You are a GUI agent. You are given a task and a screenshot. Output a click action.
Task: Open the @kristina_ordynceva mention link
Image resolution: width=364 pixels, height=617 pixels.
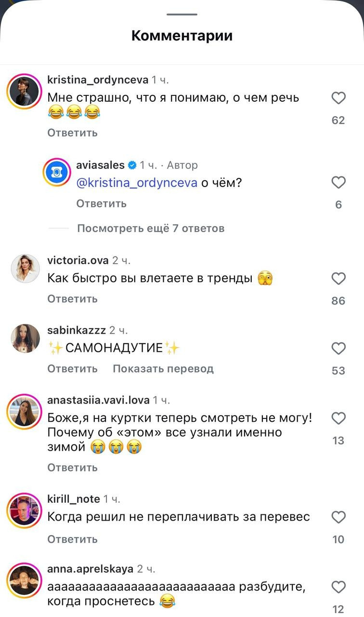(137, 183)
